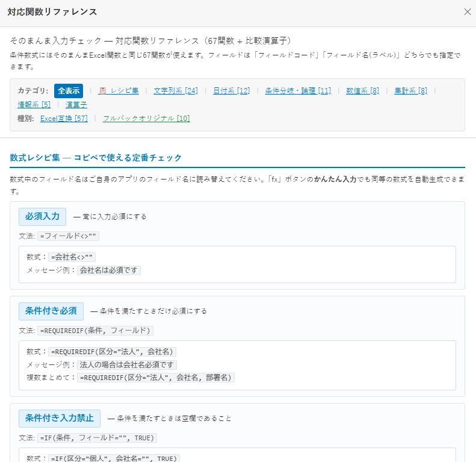Viewport: 476px width, 462px height.
Task: Show 数値系 [8] functions
Action: 362,90
